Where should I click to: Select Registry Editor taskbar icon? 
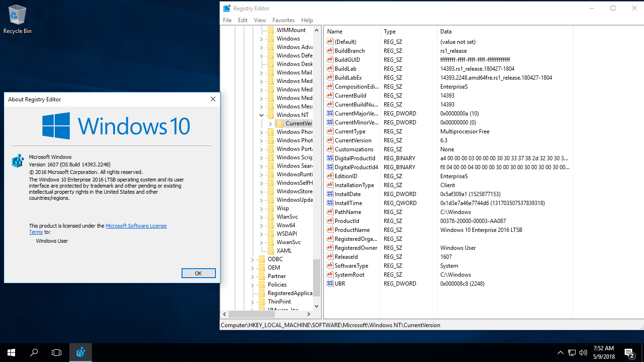(81, 352)
